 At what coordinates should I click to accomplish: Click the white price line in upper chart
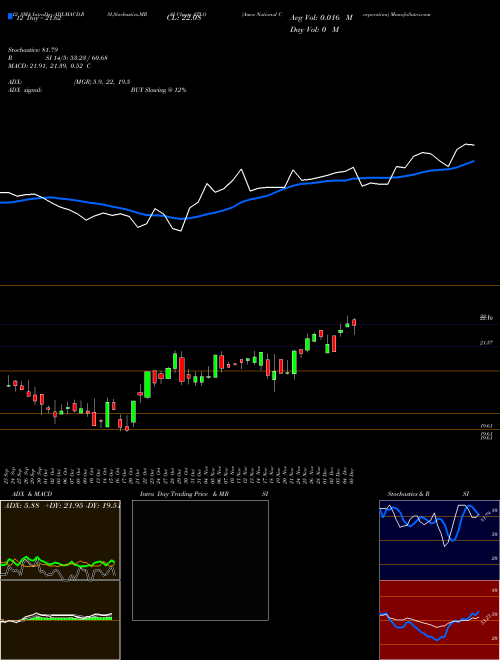[242, 170]
